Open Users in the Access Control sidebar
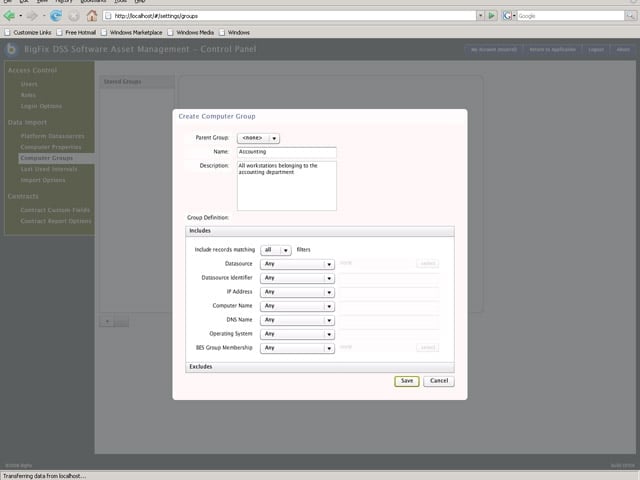 coord(29,84)
